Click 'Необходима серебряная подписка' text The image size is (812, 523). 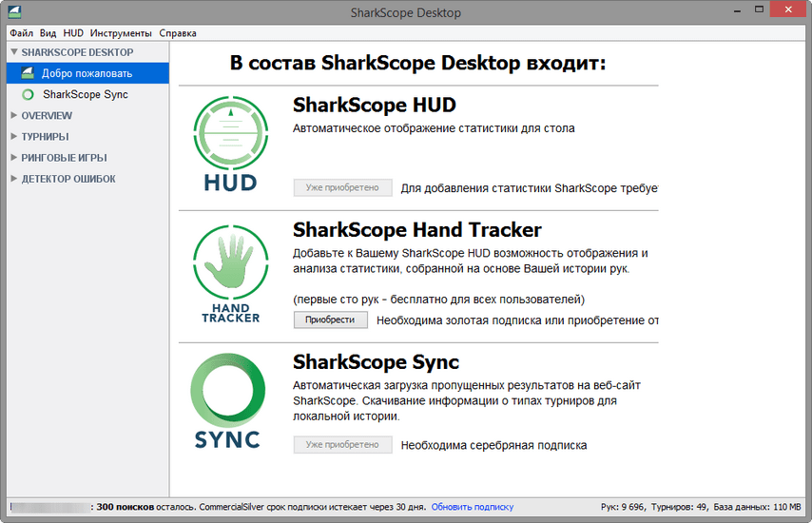494,445
